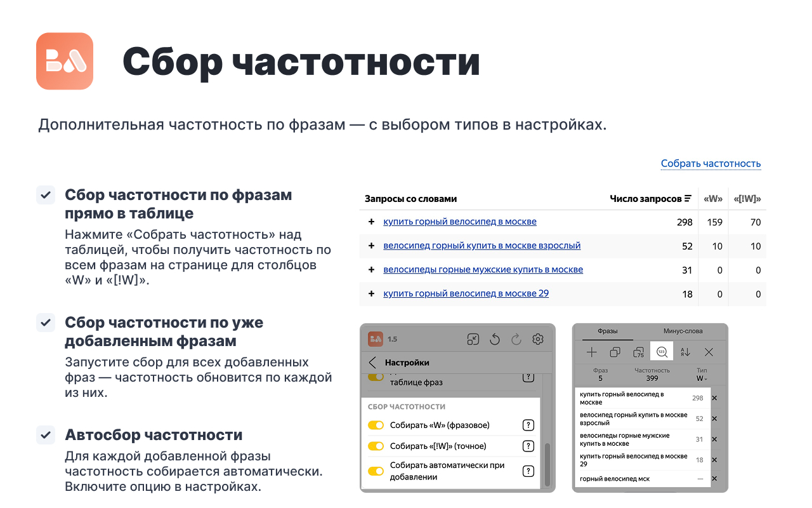Remove phrase велосипед горный купить в москве взрослый
The image size is (812, 508).
(714, 418)
